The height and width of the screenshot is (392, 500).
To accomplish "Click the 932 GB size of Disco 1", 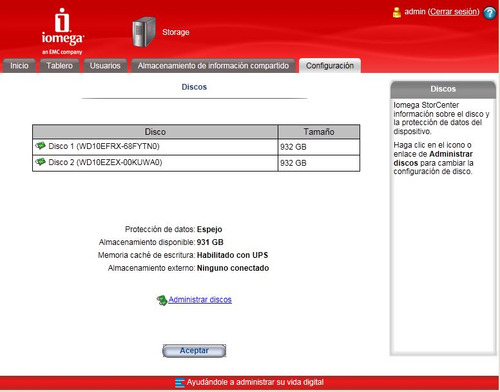I will click(x=293, y=147).
